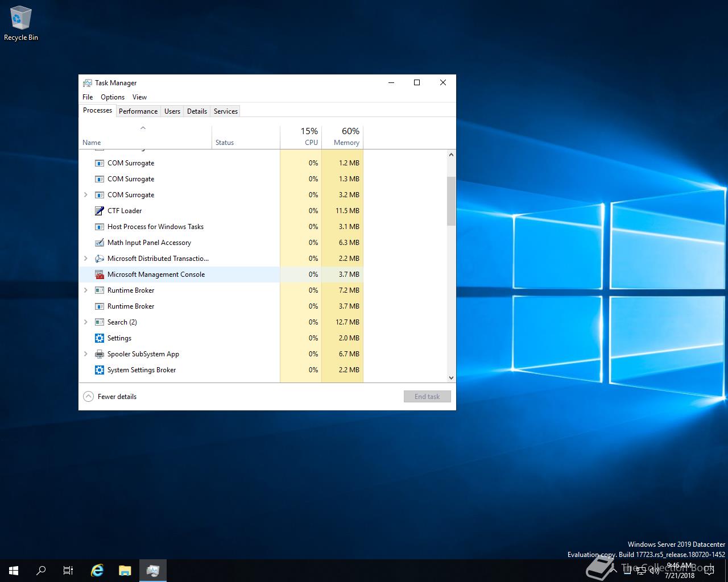Click the Microsoft Management Console icon
Screen dimensions: 728x582
coord(100,275)
